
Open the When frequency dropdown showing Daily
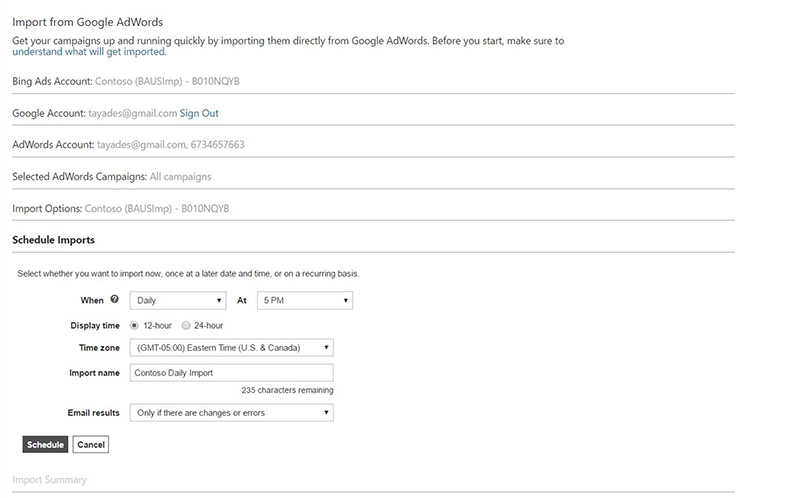click(178, 300)
